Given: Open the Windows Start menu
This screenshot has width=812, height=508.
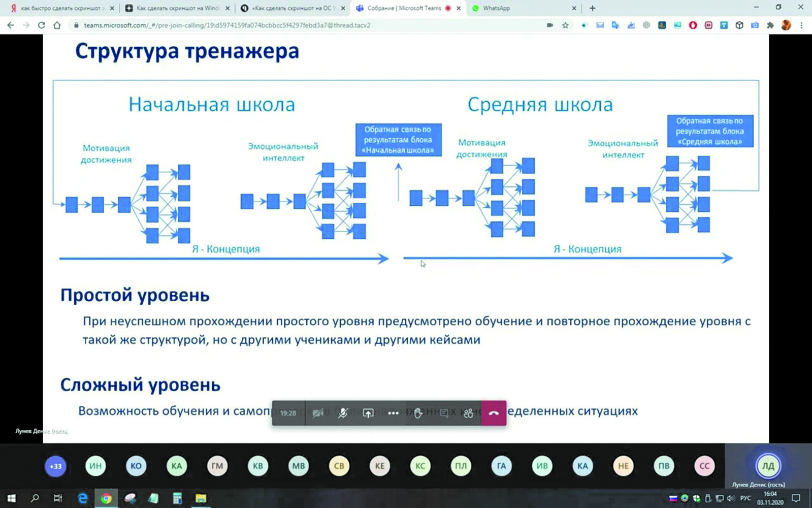Looking at the screenshot, I should [x=11, y=498].
